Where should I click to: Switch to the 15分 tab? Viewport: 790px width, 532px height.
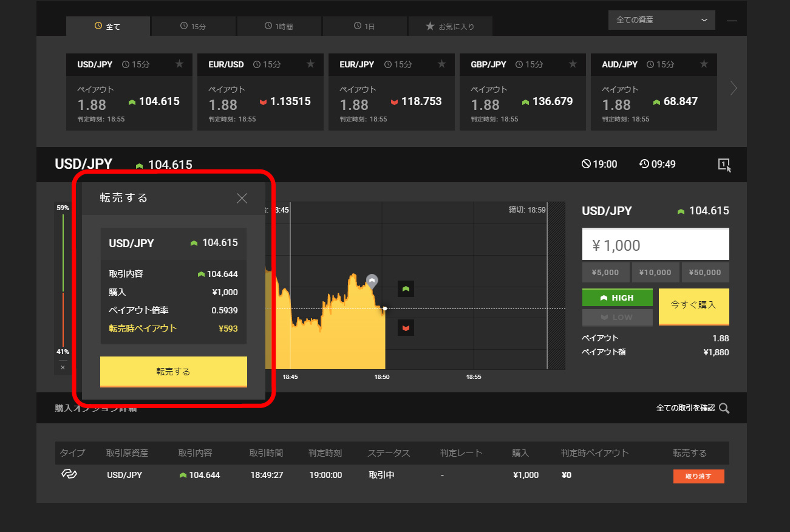(x=194, y=26)
